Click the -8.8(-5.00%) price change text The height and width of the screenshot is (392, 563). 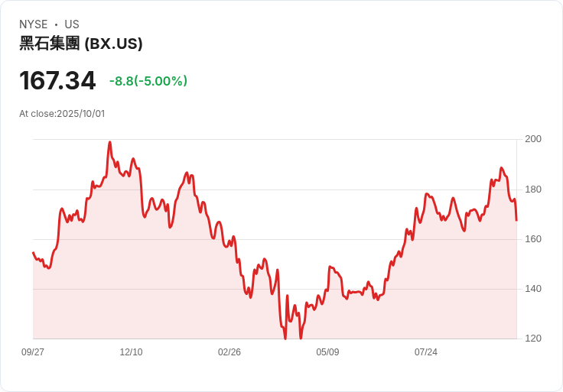point(148,81)
